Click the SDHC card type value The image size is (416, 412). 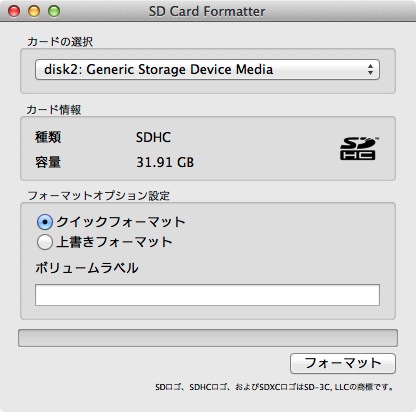[x=153, y=137]
